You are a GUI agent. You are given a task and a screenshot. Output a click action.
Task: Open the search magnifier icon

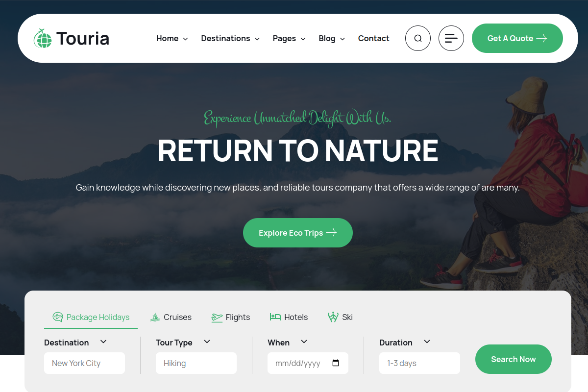(418, 38)
